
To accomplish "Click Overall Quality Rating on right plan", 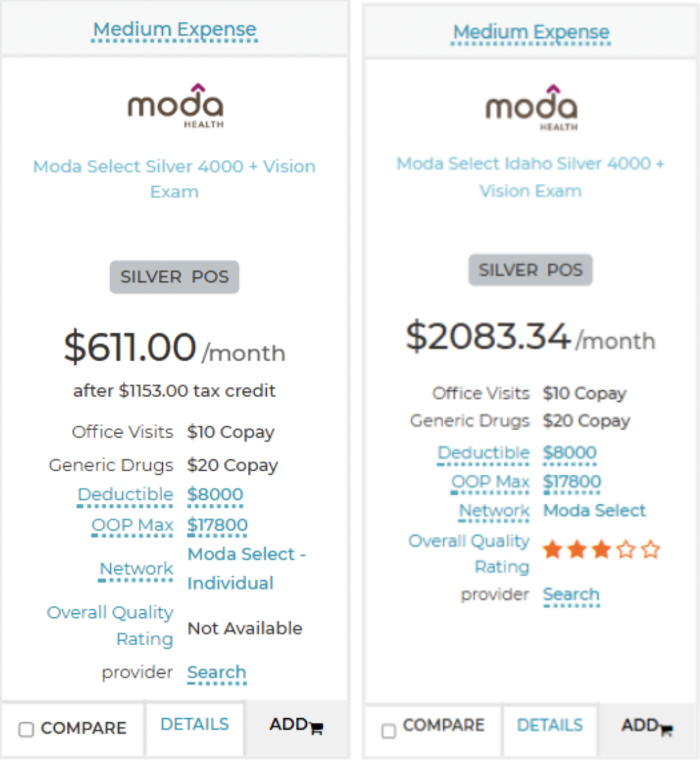I will (469, 554).
